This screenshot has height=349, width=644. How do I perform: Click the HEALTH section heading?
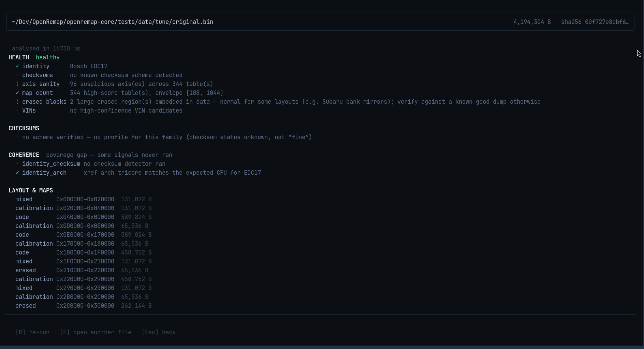(19, 57)
